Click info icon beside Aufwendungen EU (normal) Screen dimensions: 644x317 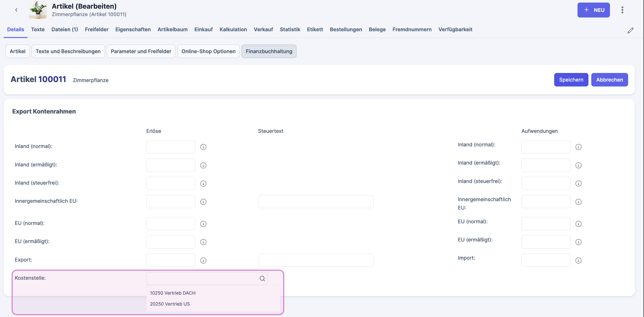pos(578,224)
